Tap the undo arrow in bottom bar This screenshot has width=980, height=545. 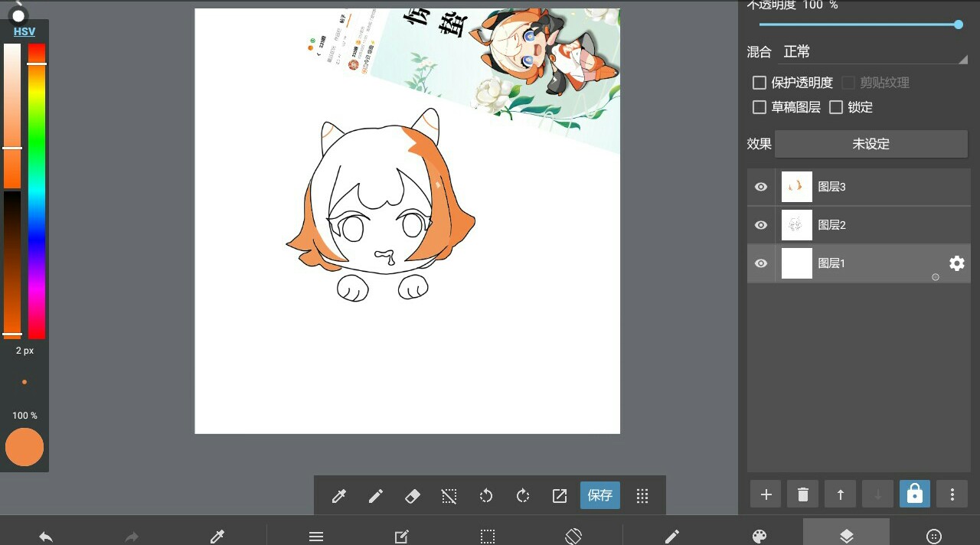[46, 537]
